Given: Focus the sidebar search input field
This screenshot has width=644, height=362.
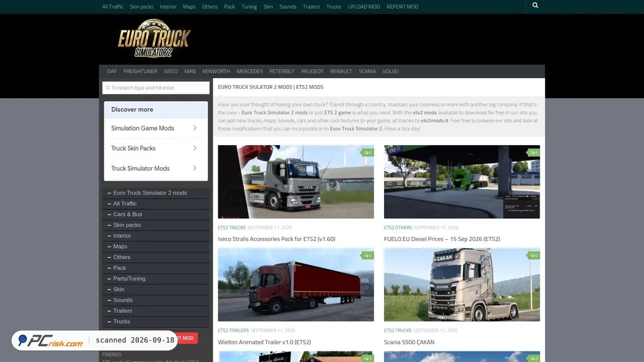Looking at the screenshot, I should [156, 88].
